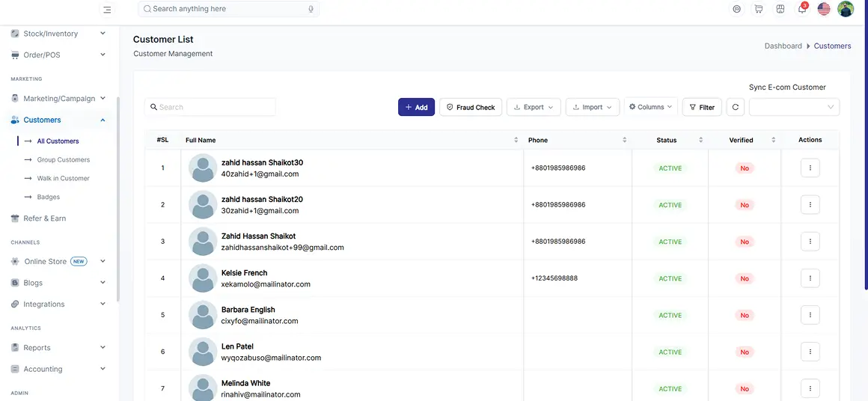This screenshot has height=401, width=868.
Task: Click the microphone voice search icon
Action: (x=311, y=10)
